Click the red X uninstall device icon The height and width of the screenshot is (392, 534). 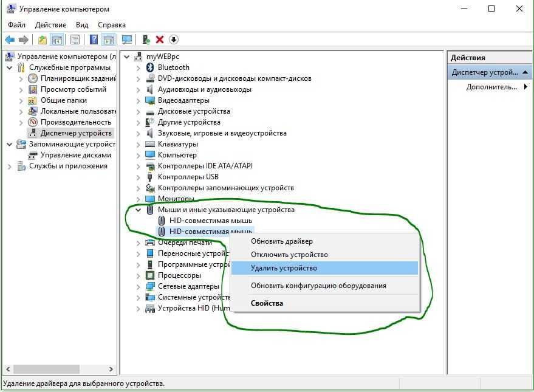pyautogui.click(x=160, y=40)
